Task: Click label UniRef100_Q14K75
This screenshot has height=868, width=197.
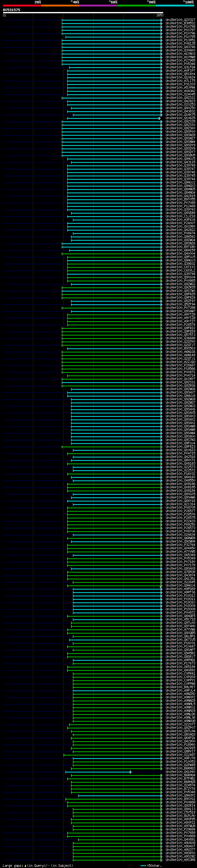Action: (180, 115)
